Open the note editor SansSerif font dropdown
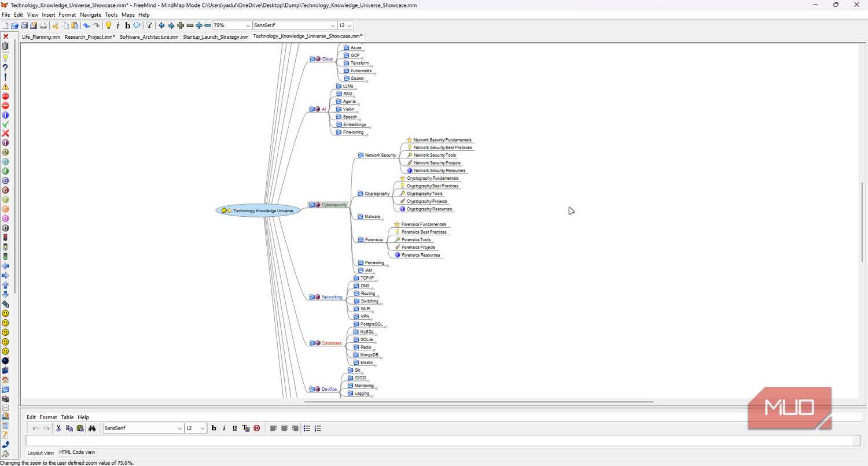This screenshot has height=466, width=868. 179,428
